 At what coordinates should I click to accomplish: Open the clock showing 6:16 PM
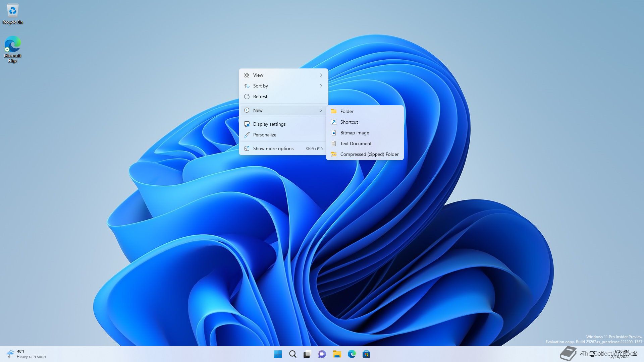coord(619,354)
